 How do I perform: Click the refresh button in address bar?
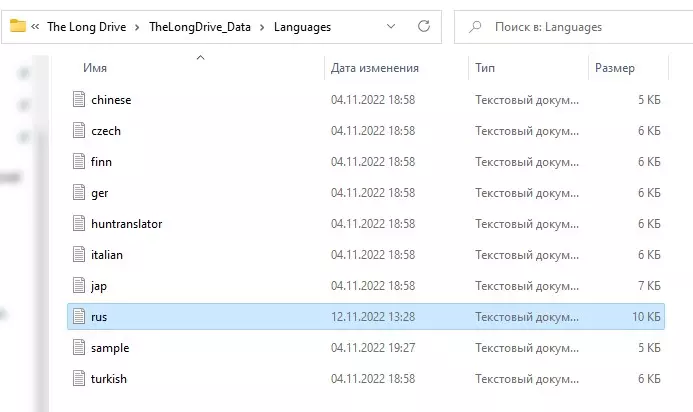pos(424,26)
